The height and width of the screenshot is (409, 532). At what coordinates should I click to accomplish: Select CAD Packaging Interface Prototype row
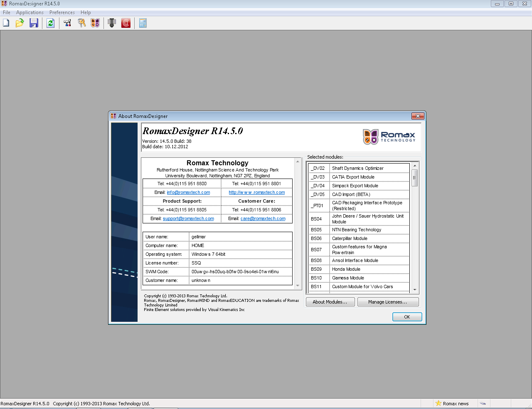[359, 206]
